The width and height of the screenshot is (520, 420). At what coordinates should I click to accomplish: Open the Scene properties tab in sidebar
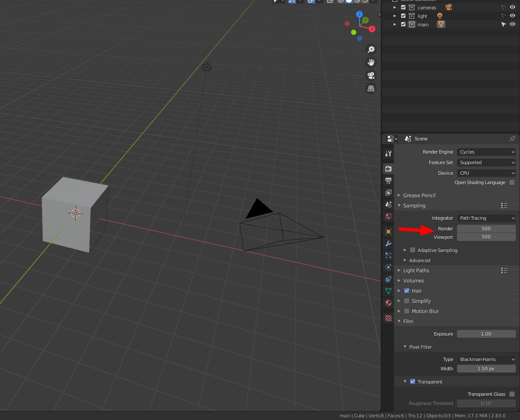388,204
